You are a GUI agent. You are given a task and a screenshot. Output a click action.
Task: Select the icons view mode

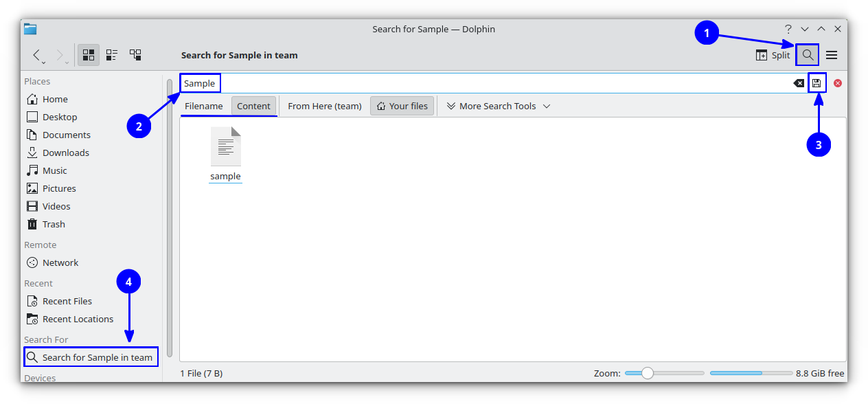click(x=88, y=55)
